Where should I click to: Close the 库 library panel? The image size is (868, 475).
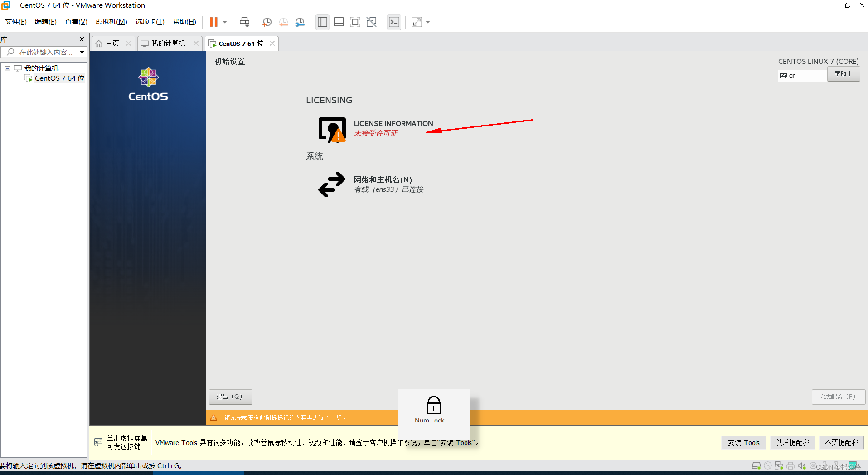pyautogui.click(x=82, y=39)
